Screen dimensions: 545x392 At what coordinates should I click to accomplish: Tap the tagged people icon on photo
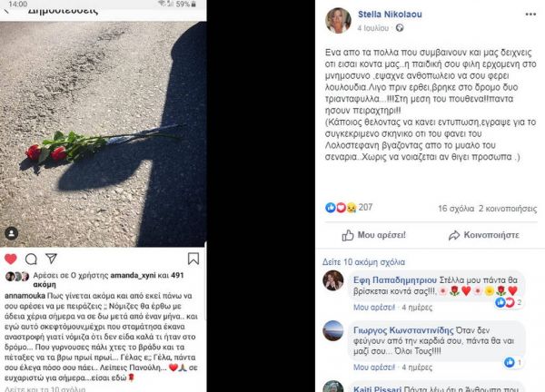(11, 233)
